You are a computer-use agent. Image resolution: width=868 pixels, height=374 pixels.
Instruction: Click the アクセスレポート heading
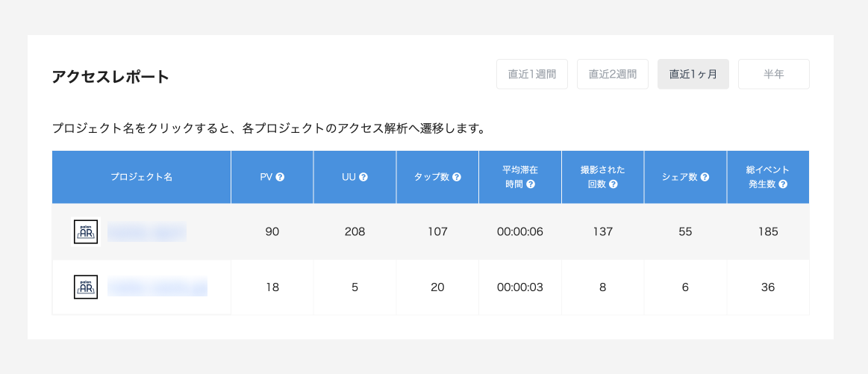[x=111, y=77]
